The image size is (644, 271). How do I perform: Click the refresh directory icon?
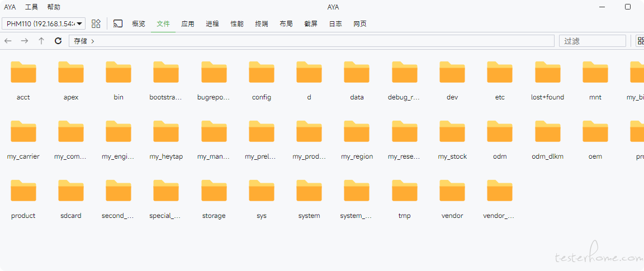pyautogui.click(x=58, y=41)
